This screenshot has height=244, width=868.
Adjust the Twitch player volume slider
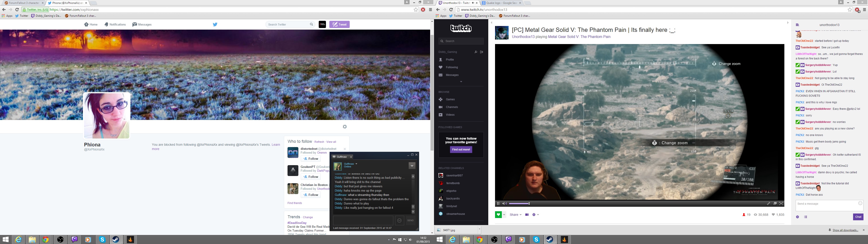tap(519, 204)
